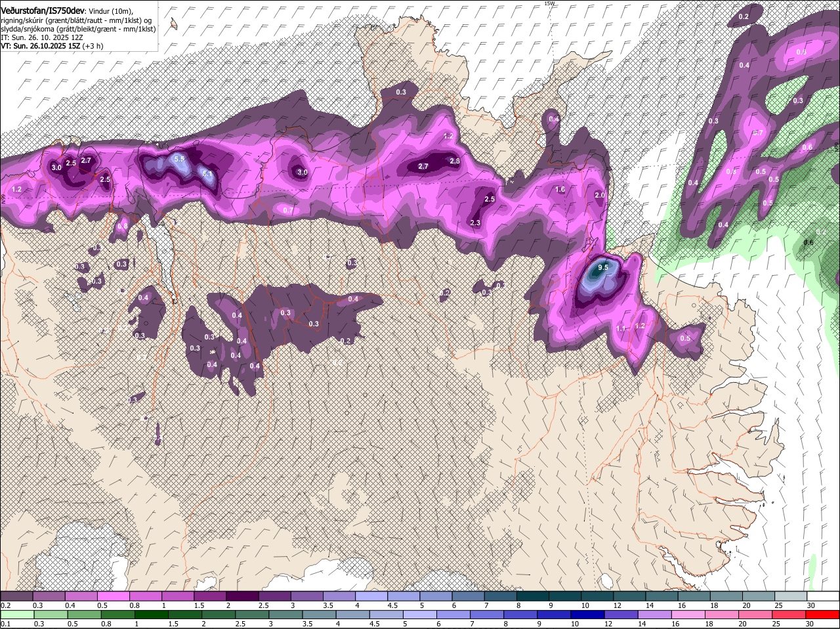Click the 2.0 value label on the map
The image size is (840, 629).
[x=600, y=195]
